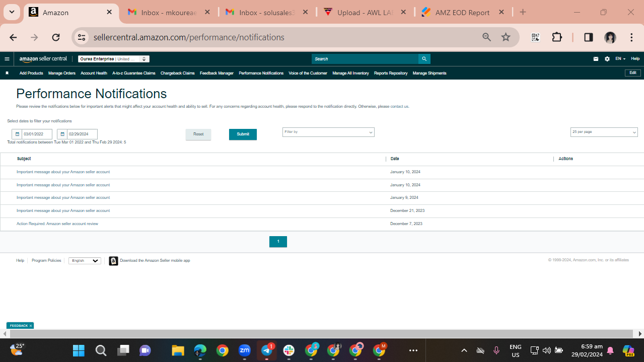
Task: Open the messages envelope icon
Action: (x=596, y=59)
